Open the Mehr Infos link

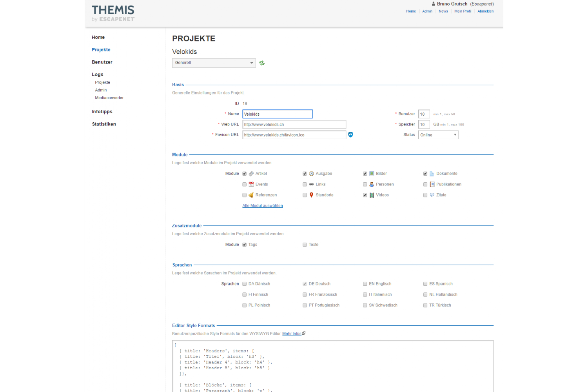292,334
